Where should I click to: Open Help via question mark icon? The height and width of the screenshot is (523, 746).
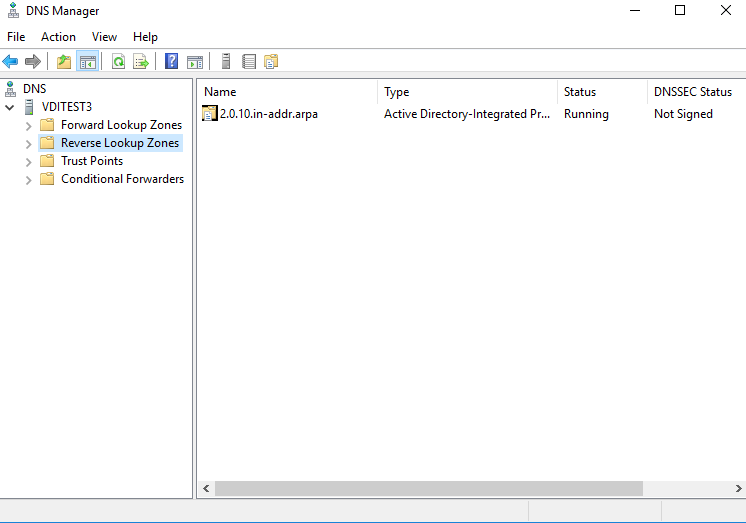[x=171, y=61]
